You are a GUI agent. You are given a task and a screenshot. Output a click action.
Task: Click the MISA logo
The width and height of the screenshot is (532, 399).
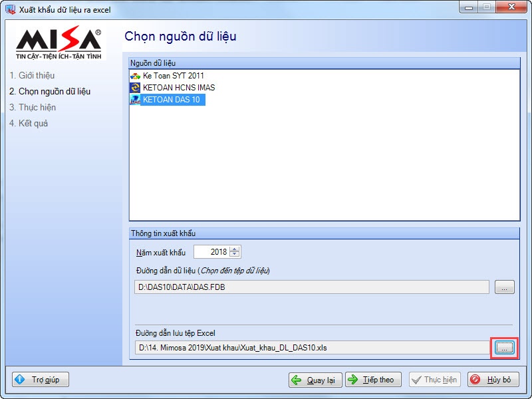click(x=59, y=42)
